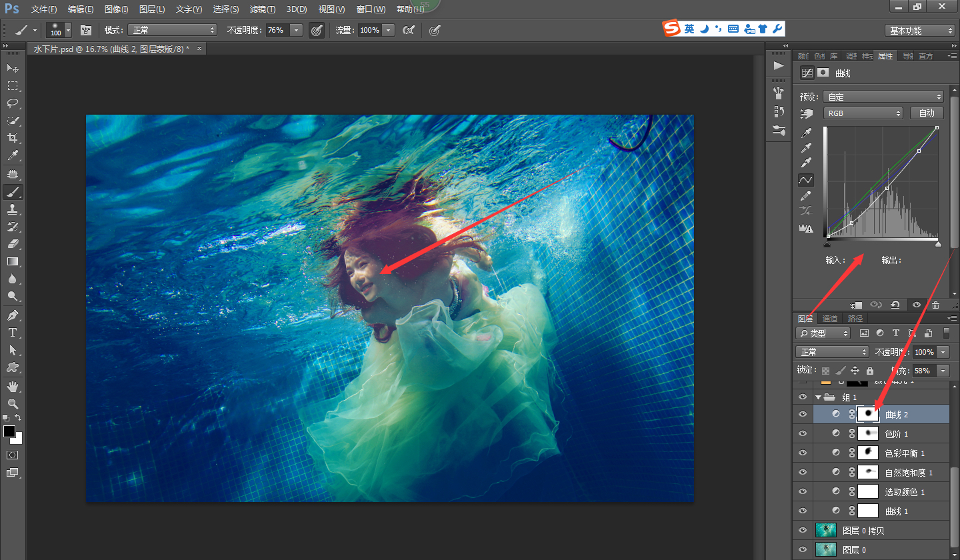Pick the Clone Stamp tool
The image size is (960, 560).
pyautogui.click(x=13, y=209)
